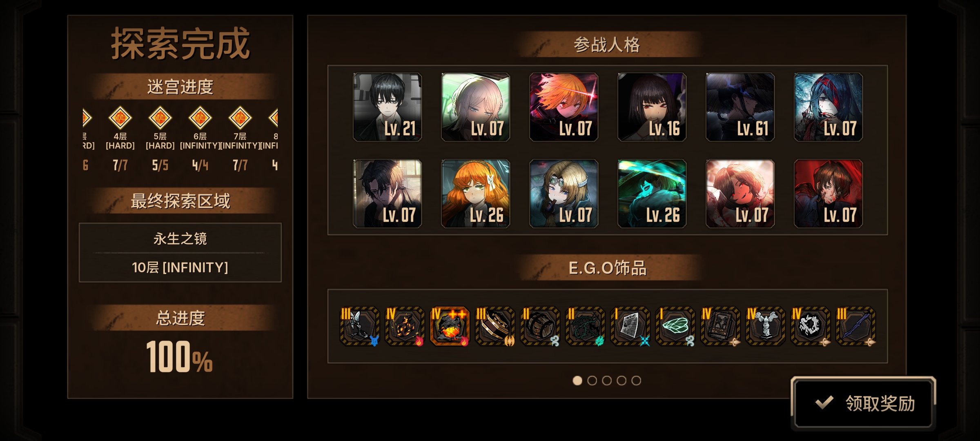980x441 pixels.
Task: Open the Lv. 61 identity portrait
Action: click(x=740, y=107)
